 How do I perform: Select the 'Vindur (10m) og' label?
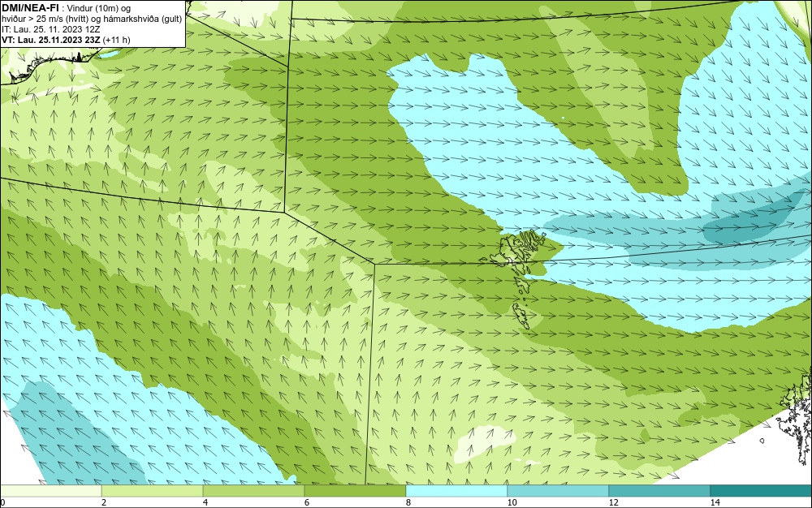pos(99,9)
